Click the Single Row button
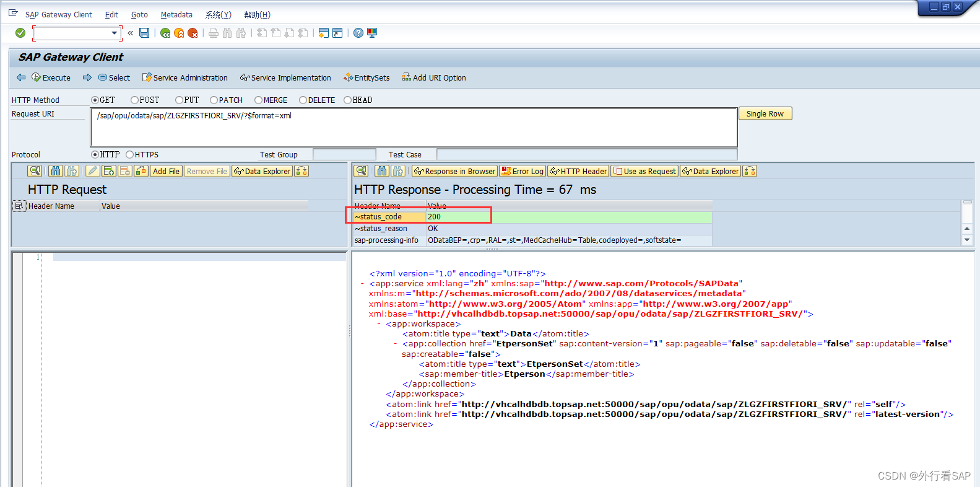This screenshot has height=487, width=980. (765, 113)
